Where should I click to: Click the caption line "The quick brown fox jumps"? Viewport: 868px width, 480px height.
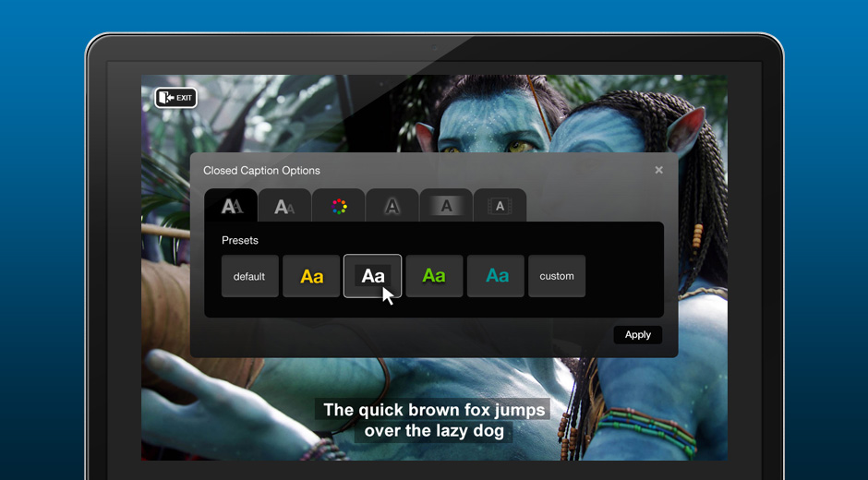434,410
